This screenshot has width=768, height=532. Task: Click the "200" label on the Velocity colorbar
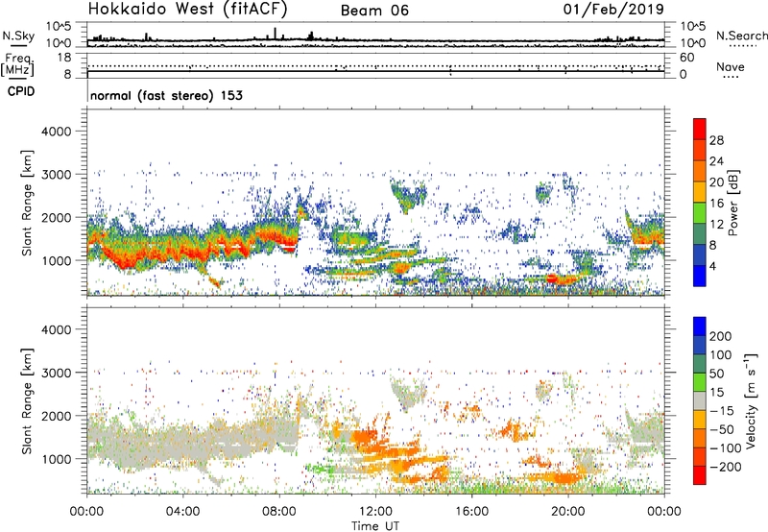click(x=721, y=336)
